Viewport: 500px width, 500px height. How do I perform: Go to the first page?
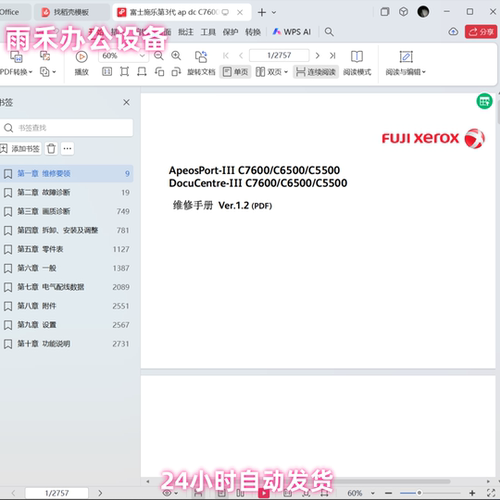pyautogui.click(x=226, y=55)
